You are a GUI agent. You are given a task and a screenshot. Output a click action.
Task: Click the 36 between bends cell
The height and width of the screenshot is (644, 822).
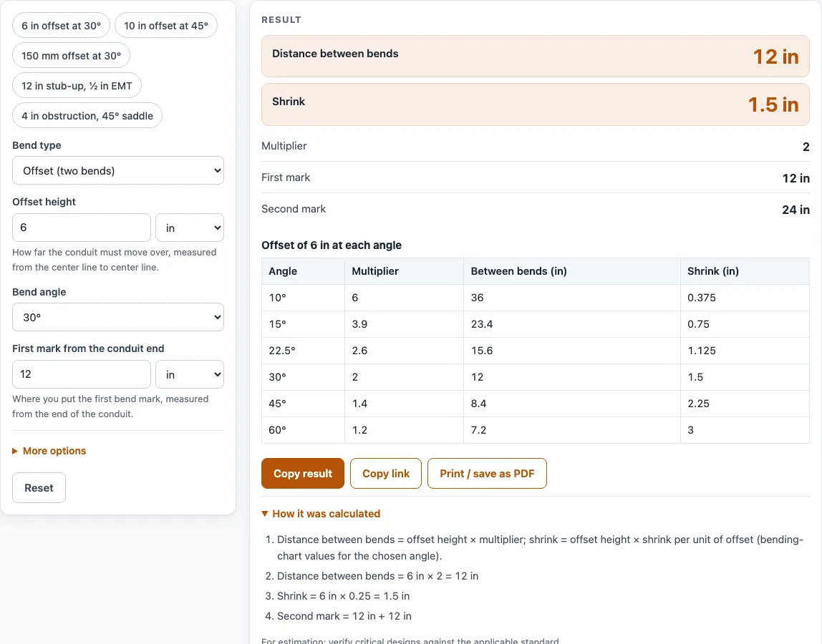click(572, 298)
